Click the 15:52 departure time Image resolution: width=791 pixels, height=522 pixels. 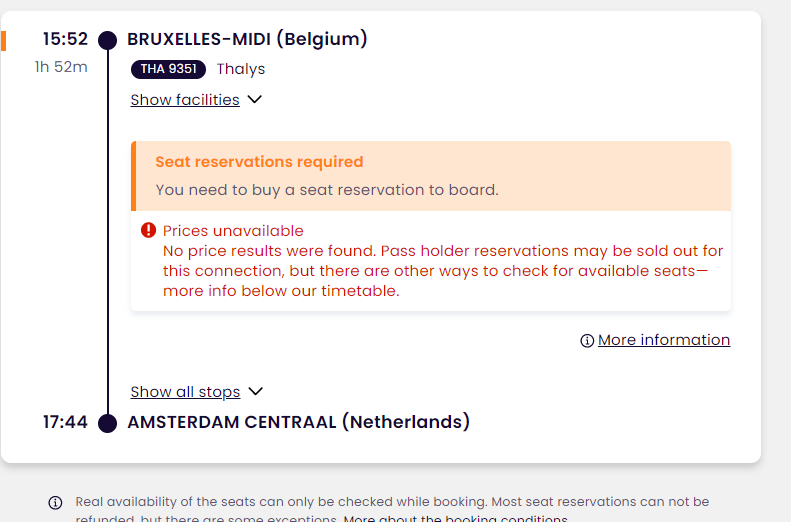click(66, 39)
